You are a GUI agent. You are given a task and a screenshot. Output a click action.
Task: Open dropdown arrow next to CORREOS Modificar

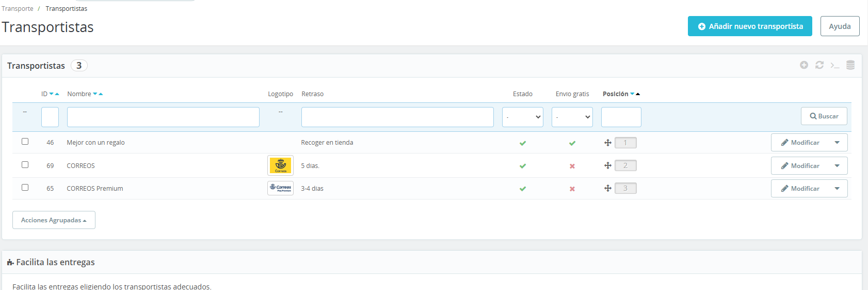(x=837, y=166)
